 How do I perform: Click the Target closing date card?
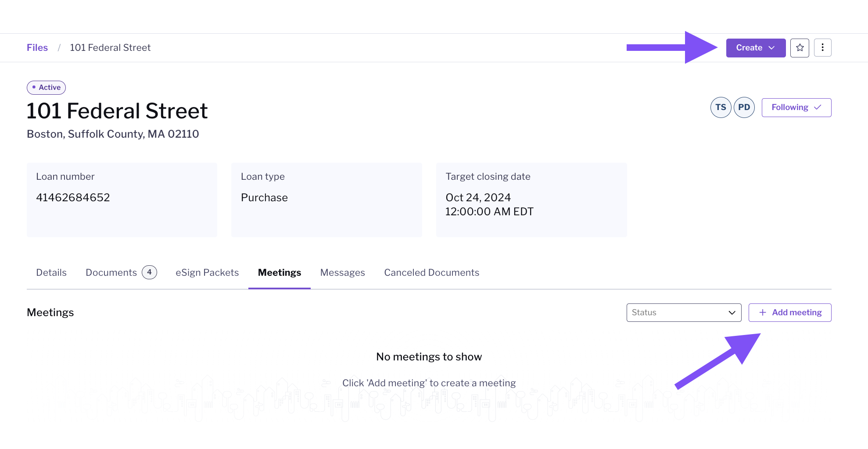click(x=531, y=200)
